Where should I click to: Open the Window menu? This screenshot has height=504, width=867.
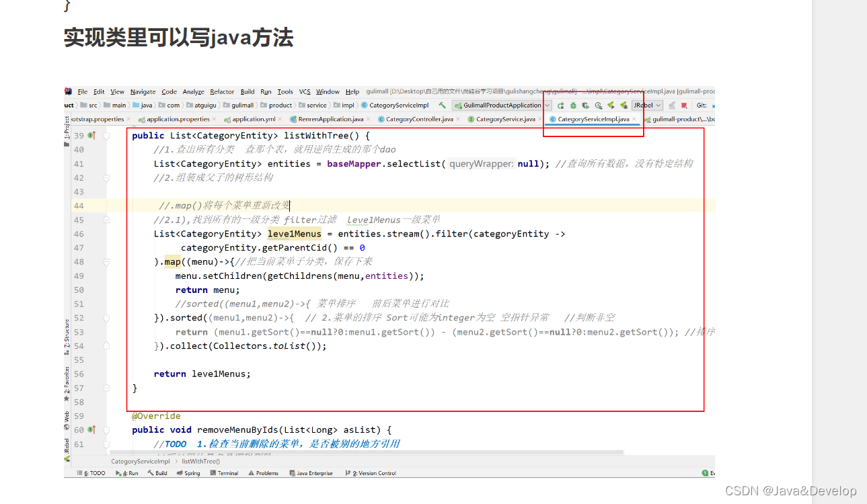328,91
